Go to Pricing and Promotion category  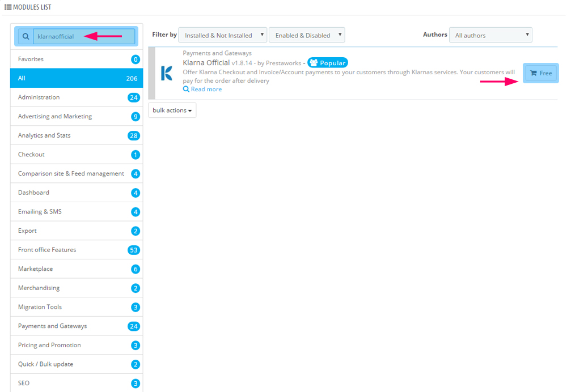(x=49, y=345)
